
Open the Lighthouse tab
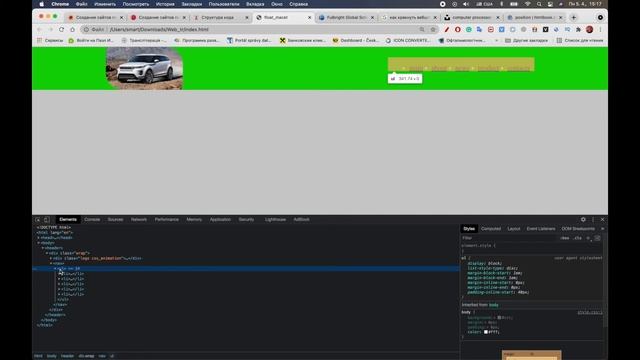275,220
